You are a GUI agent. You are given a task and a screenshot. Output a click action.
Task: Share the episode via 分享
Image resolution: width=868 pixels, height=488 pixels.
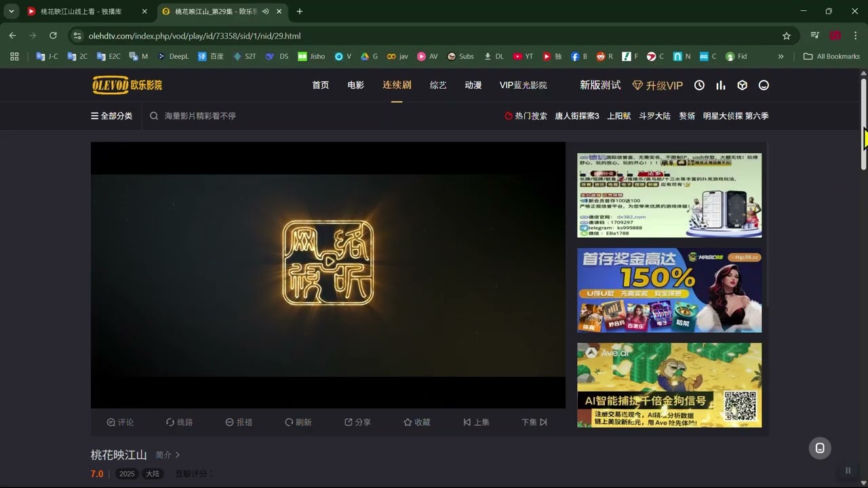357,422
